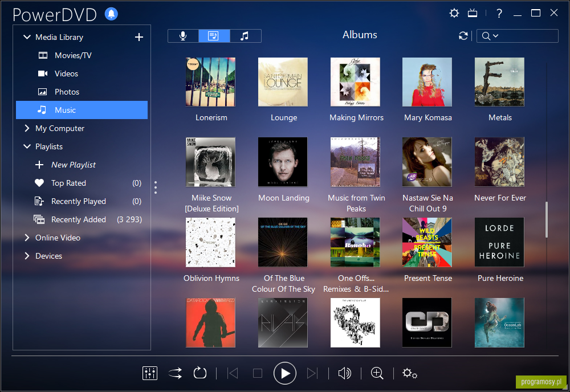Open the Recently Played playlist

point(82,201)
